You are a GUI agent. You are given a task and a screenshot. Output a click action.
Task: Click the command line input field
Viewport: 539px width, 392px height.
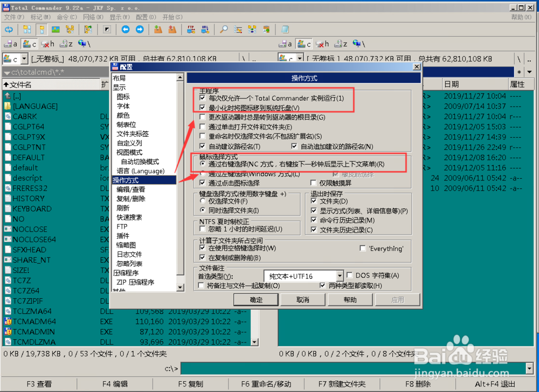point(354,369)
